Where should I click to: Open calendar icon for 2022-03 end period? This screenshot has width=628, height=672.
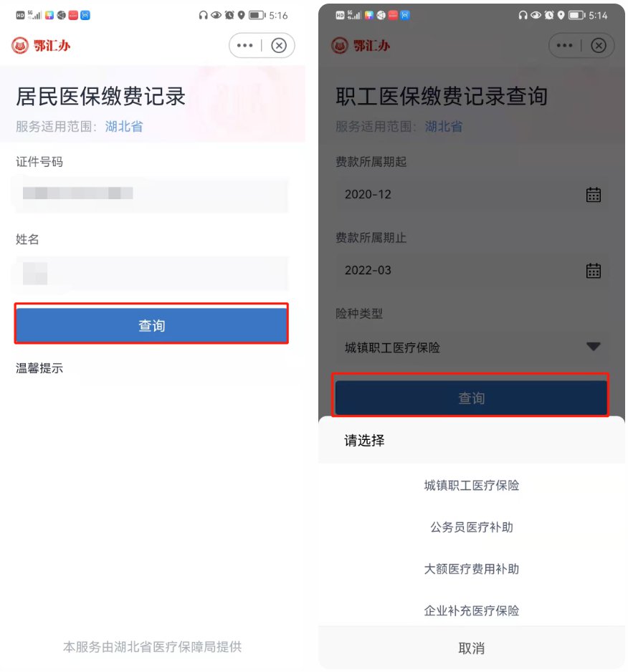tap(594, 270)
